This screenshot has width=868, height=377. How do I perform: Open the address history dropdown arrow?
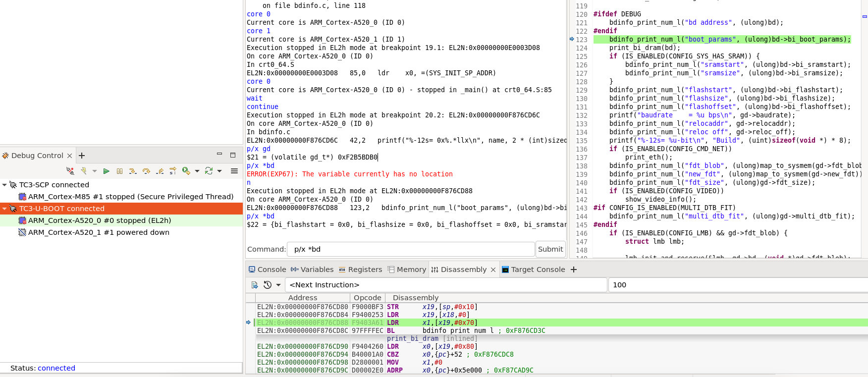pos(278,285)
